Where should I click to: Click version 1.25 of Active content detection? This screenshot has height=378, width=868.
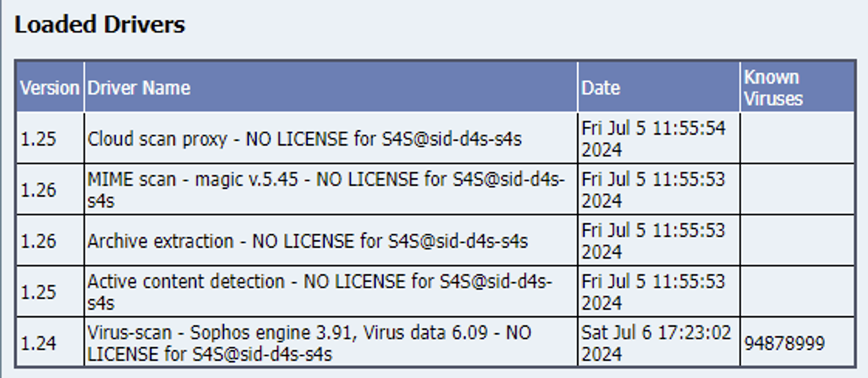point(38,292)
